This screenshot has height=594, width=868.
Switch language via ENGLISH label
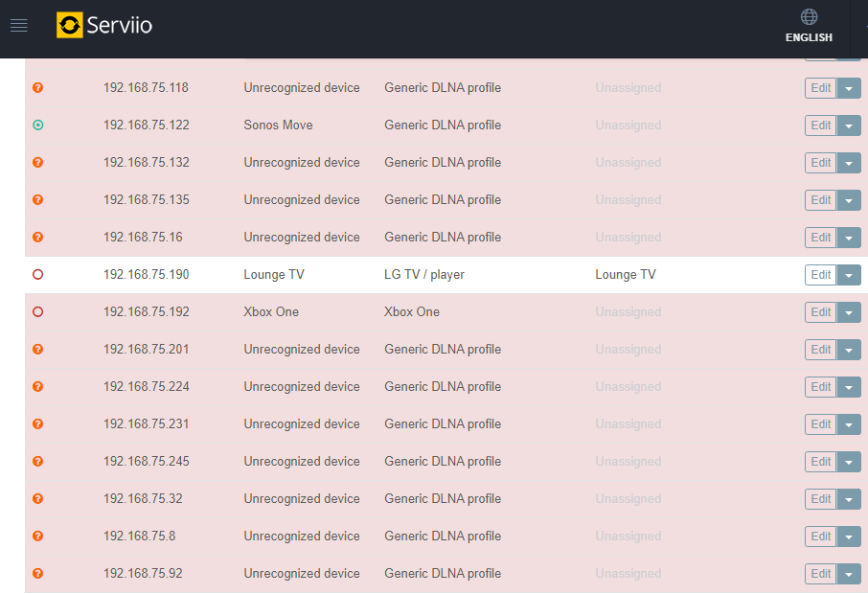(x=809, y=37)
